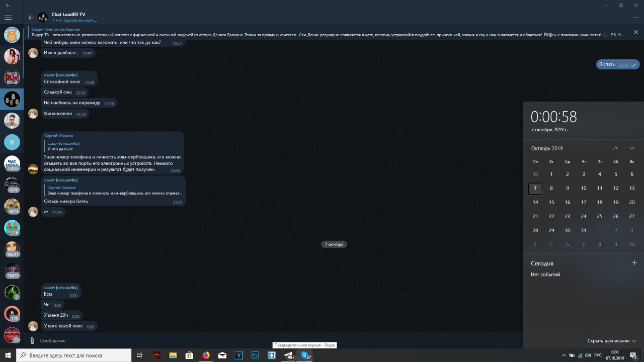
Task: Open chat with 16879 unread badge
Action: click(x=12, y=271)
